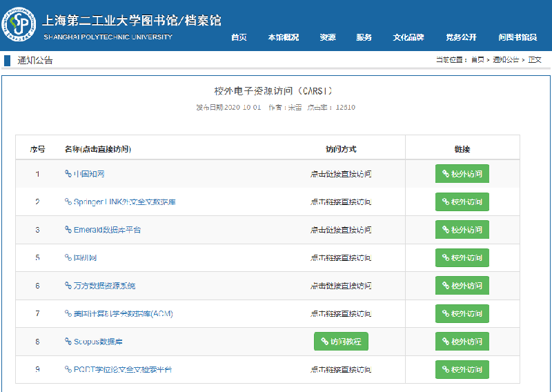Click the chain icon beside PQDT学位论文
This screenshot has width=552, height=392.
click(x=68, y=369)
